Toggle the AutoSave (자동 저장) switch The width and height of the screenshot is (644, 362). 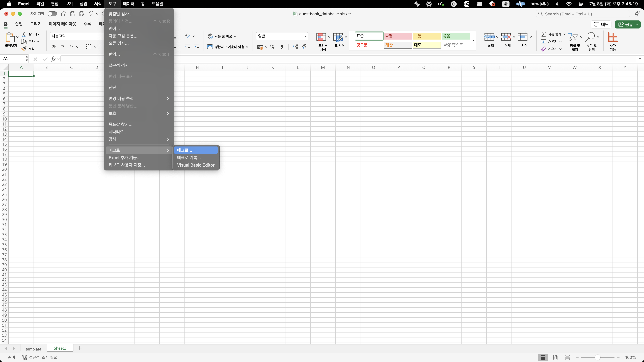click(x=52, y=14)
